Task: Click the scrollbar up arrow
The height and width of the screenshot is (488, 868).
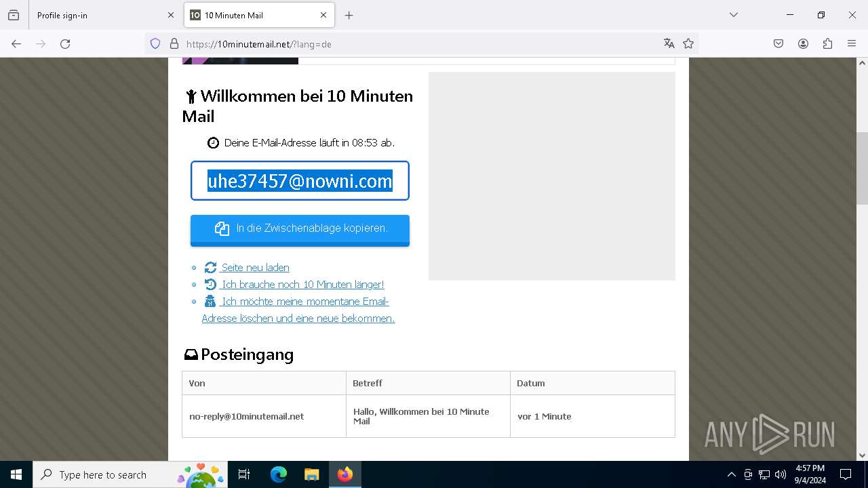Action: pyautogui.click(x=862, y=63)
